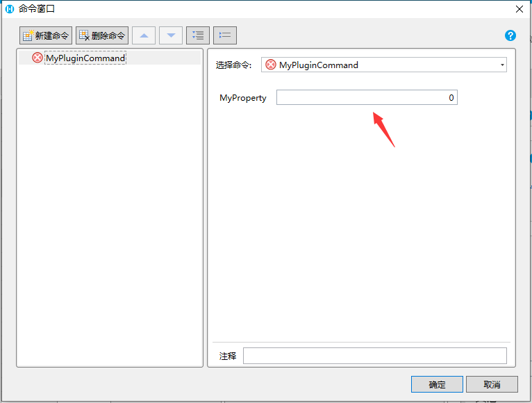Screen dimensions: 532x403
Task: Confirm with the 确定 button
Action: click(x=437, y=384)
